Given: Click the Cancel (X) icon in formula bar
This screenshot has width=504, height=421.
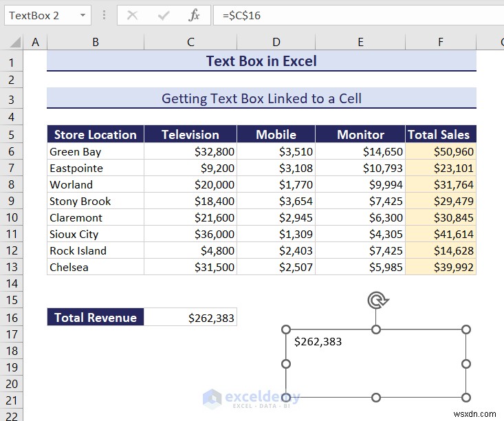Looking at the screenshot, I should point(132,15).
